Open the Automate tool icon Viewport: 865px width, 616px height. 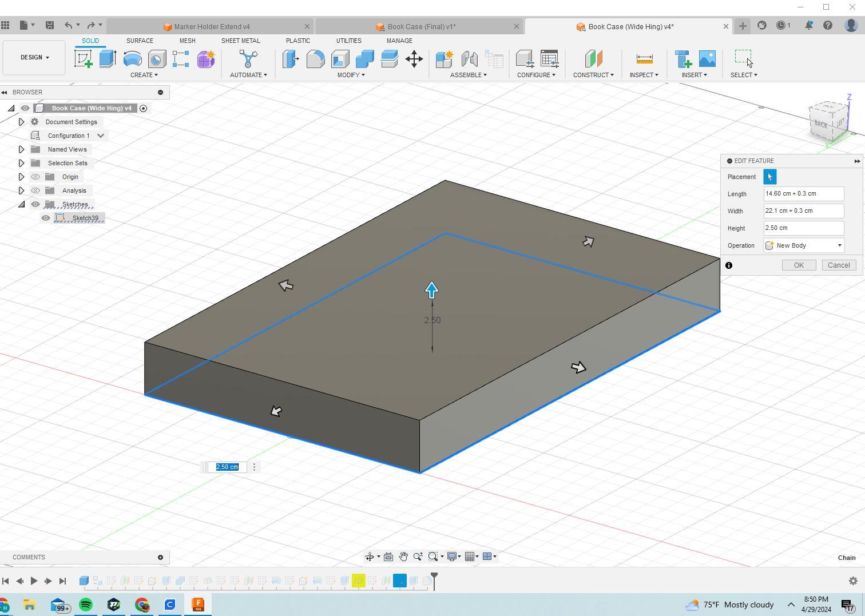(248, 59)
